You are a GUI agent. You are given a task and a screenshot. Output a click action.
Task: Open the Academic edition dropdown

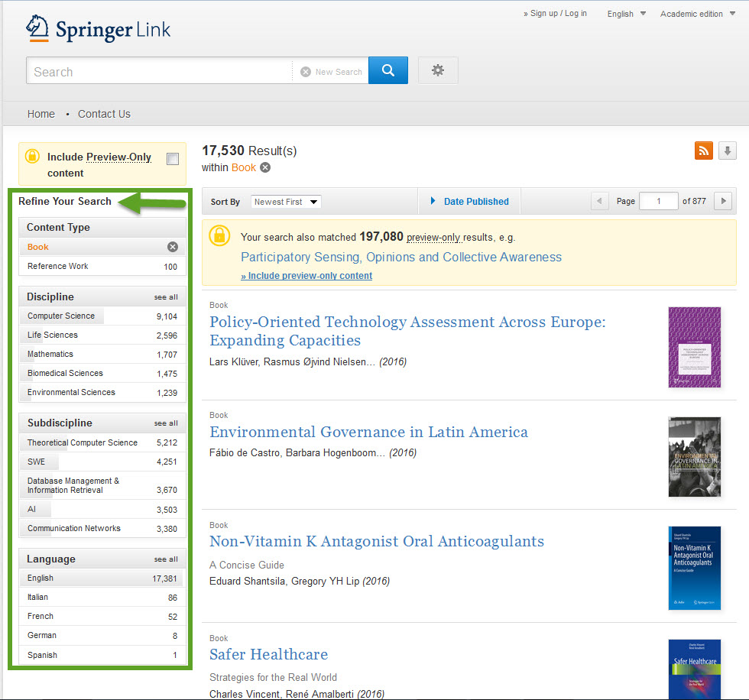pos(697,14)
